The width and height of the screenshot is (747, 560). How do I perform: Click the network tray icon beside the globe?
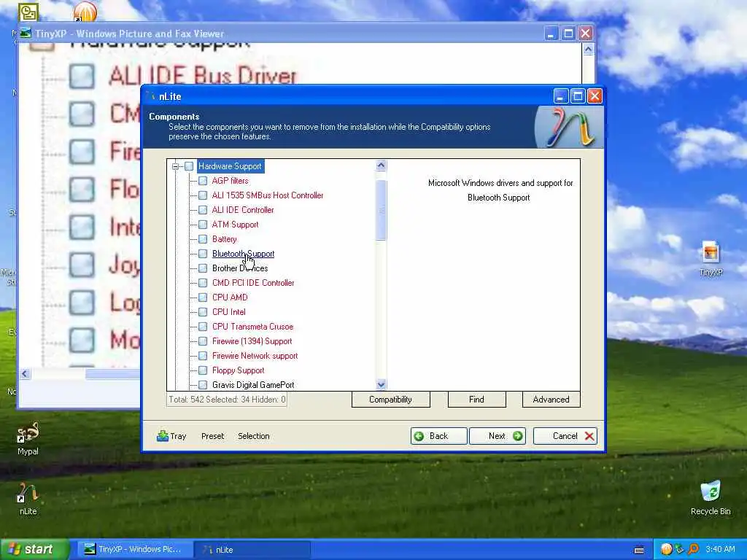click(679, 549)
